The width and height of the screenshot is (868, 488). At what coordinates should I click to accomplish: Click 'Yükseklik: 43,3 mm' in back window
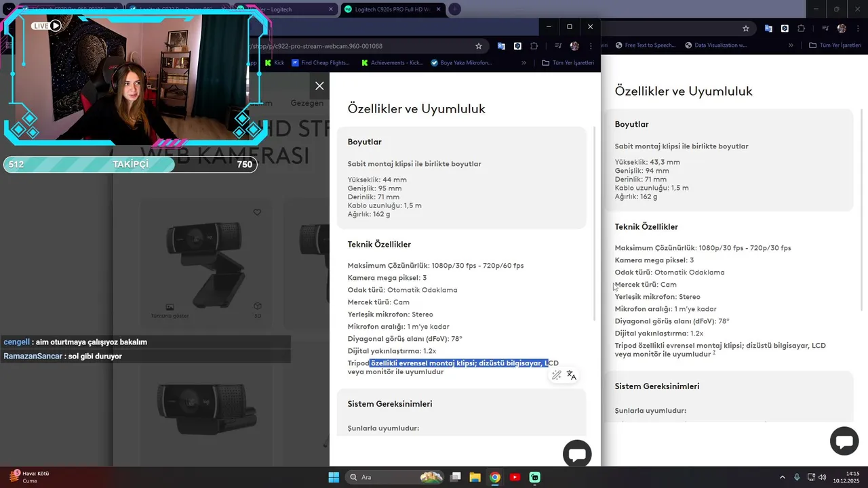pyautogui.click(x=647, y=162)
